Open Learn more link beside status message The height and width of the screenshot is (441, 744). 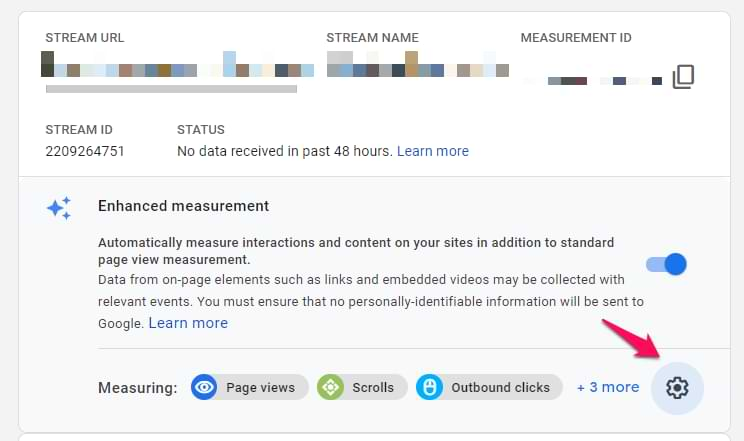432,151
